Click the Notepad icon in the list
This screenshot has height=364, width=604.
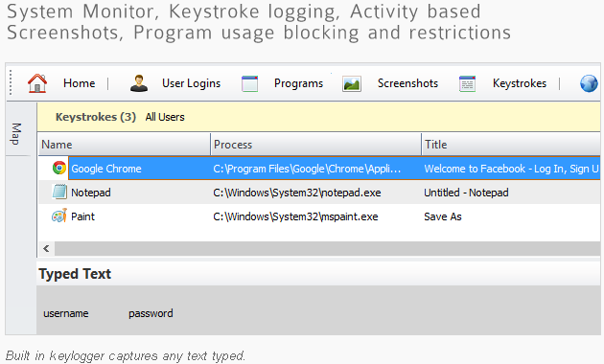coord(59,192)
